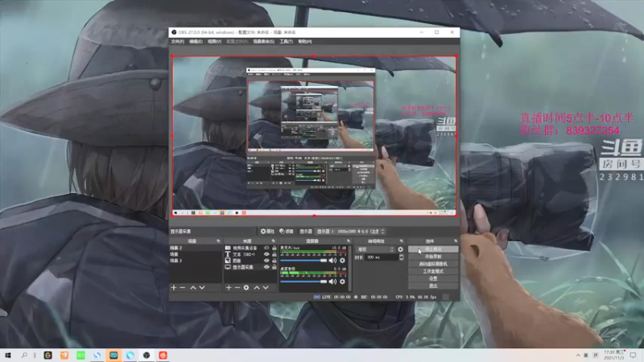Open the 文件(F) menu in OBS
644x362 pixels.
pyautogui.click(x=177, y=42)
